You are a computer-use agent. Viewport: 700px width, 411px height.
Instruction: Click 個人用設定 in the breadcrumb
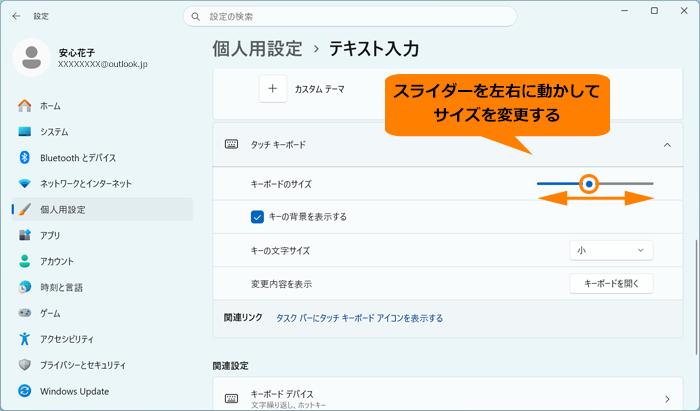coord(257,49)
